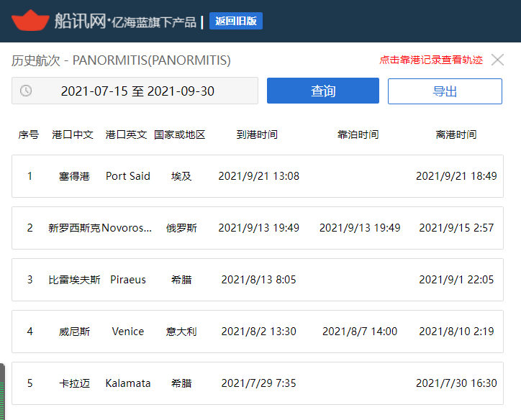This screenshot has width=521, height=420.
Task: Click departure time 2021/8/10 2:19
Action: 456,332
